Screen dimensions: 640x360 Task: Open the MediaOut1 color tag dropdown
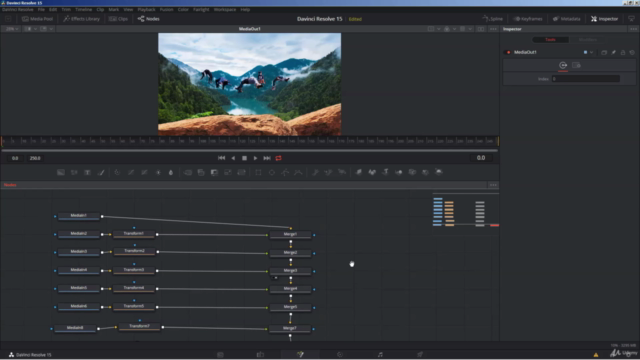(x=588, y=52)
